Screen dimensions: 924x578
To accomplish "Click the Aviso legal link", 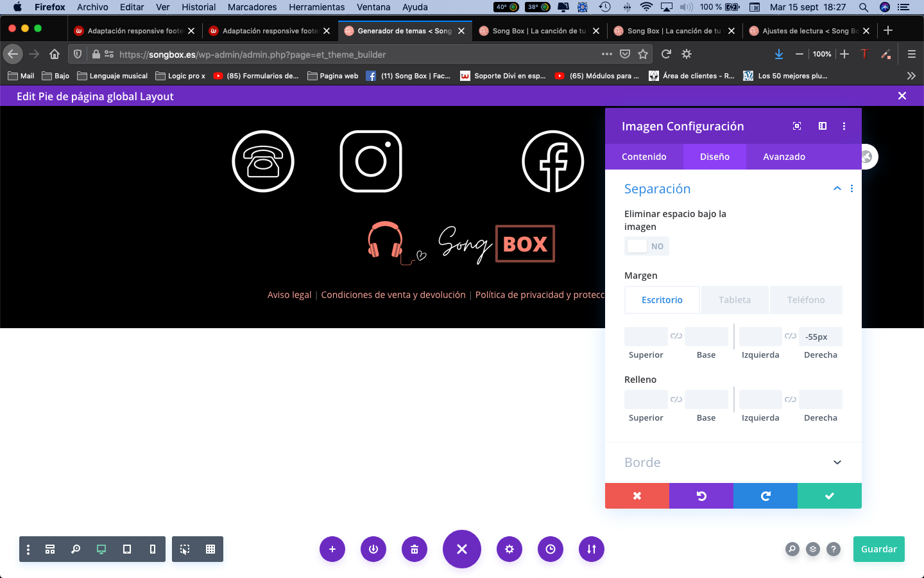I will [x=289, y=295].
